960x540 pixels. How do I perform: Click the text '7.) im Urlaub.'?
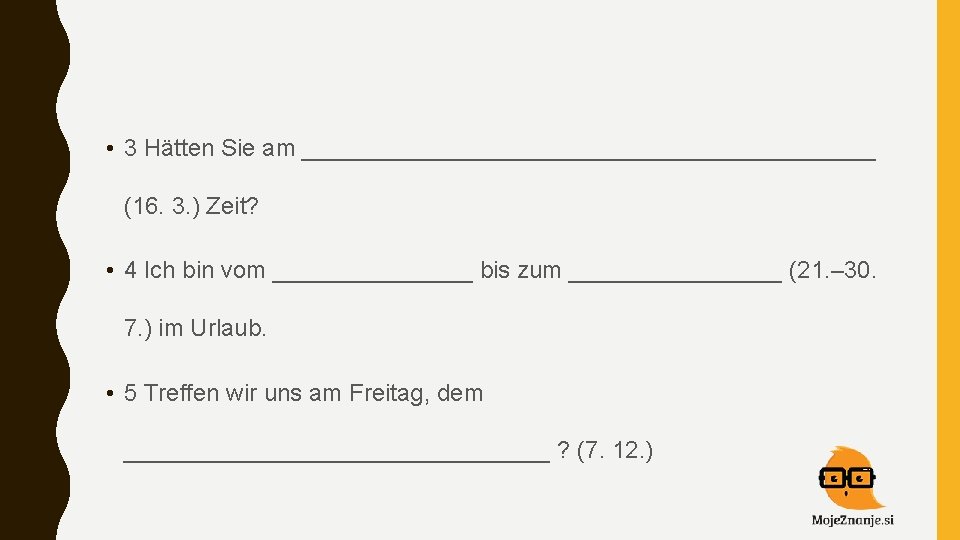195,329
